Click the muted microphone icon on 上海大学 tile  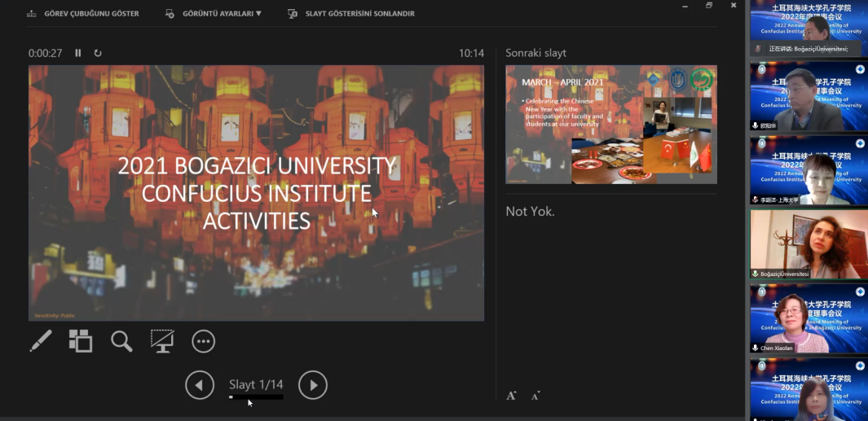coord(755,200)
